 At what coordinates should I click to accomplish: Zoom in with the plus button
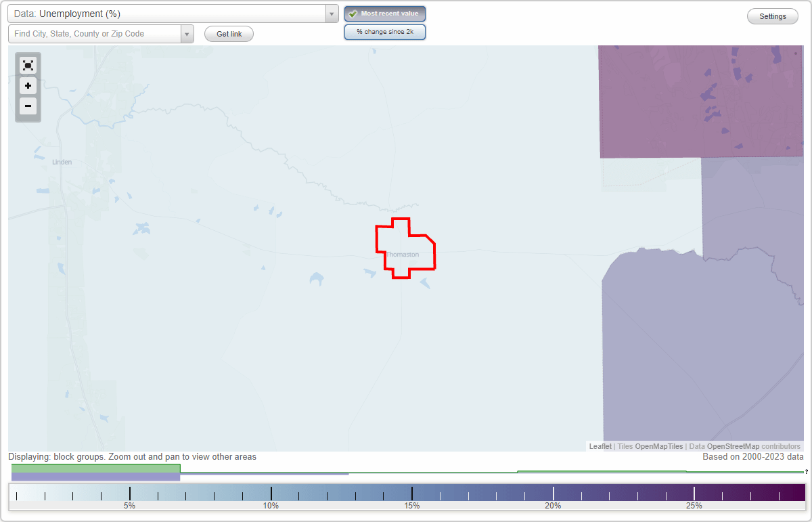coord(28,86)
